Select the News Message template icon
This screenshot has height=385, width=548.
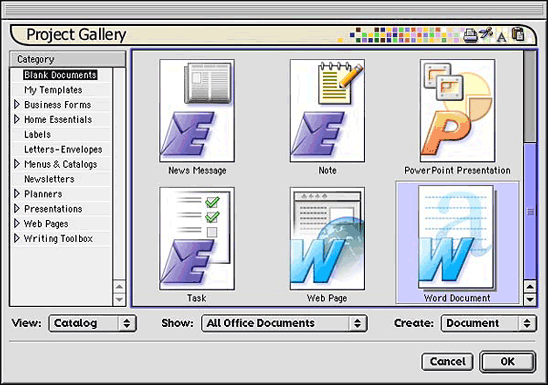click(x=197, y=110)
